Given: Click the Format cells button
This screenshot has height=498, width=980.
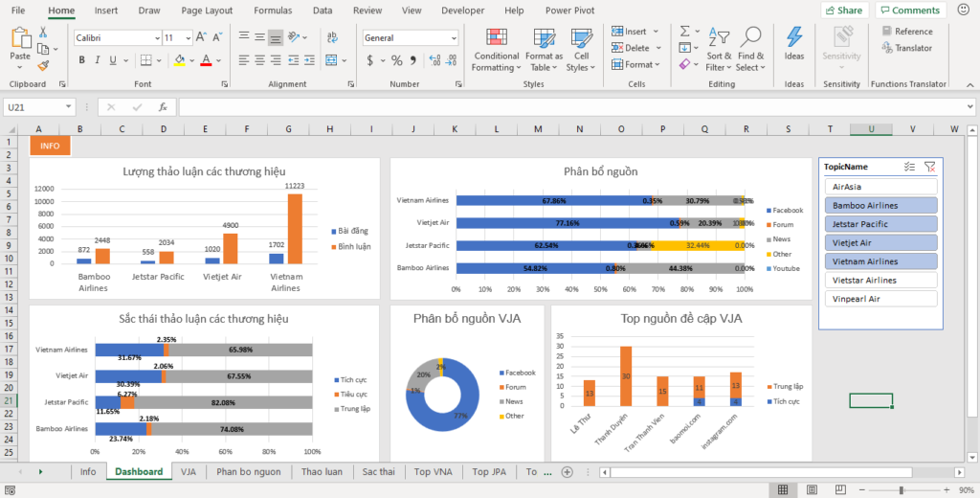Looking at the screenshot, I should pyautogui.click(x=635, y=64).
